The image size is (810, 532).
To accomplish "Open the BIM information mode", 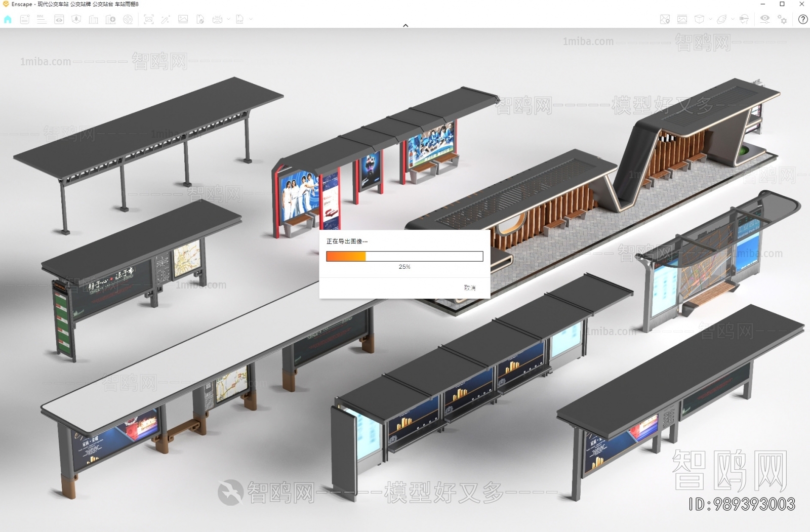I will (x=42, y=19).
